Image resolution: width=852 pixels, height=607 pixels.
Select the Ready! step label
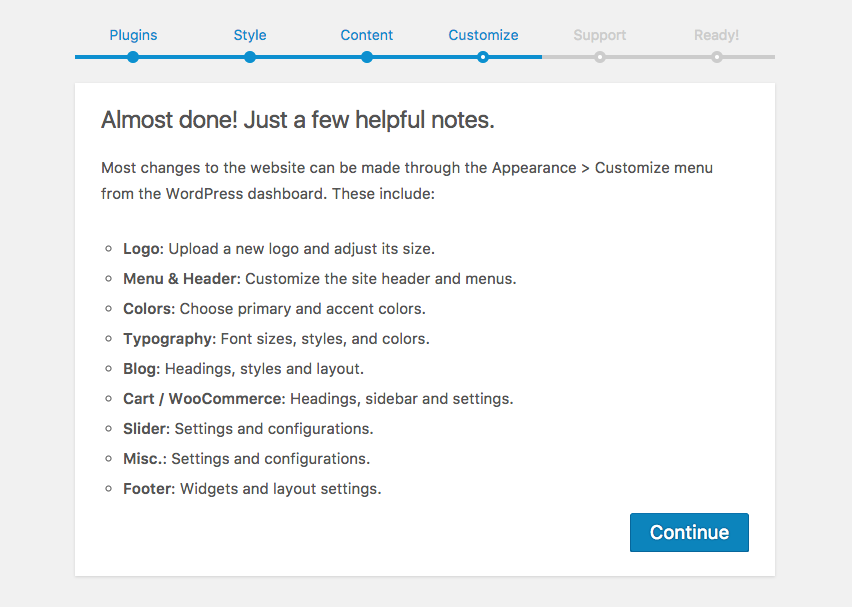716,35
